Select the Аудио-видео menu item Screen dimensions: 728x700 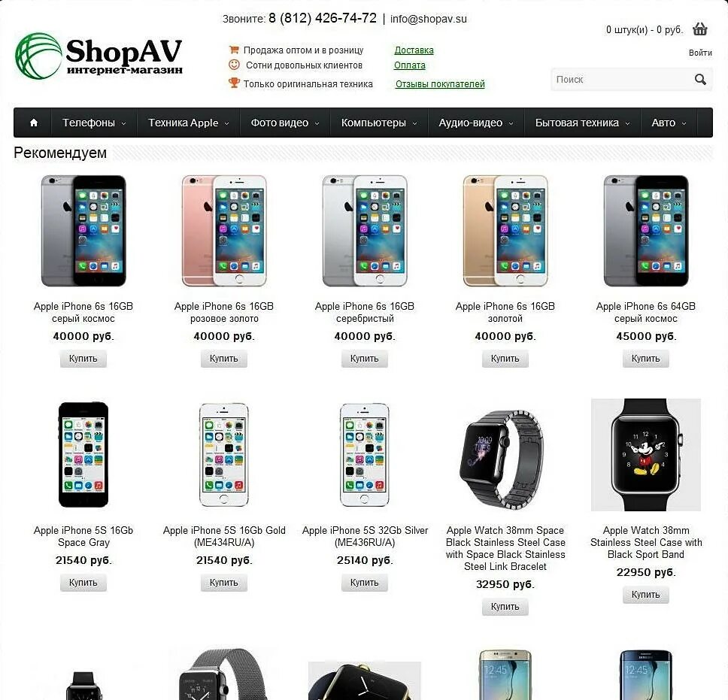point(476,123)
